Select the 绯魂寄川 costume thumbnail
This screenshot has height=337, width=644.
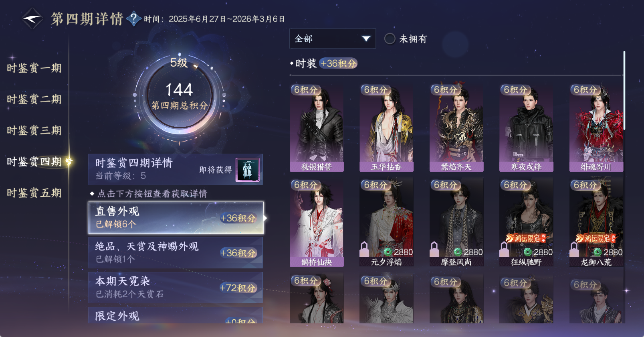pos(596,128)
